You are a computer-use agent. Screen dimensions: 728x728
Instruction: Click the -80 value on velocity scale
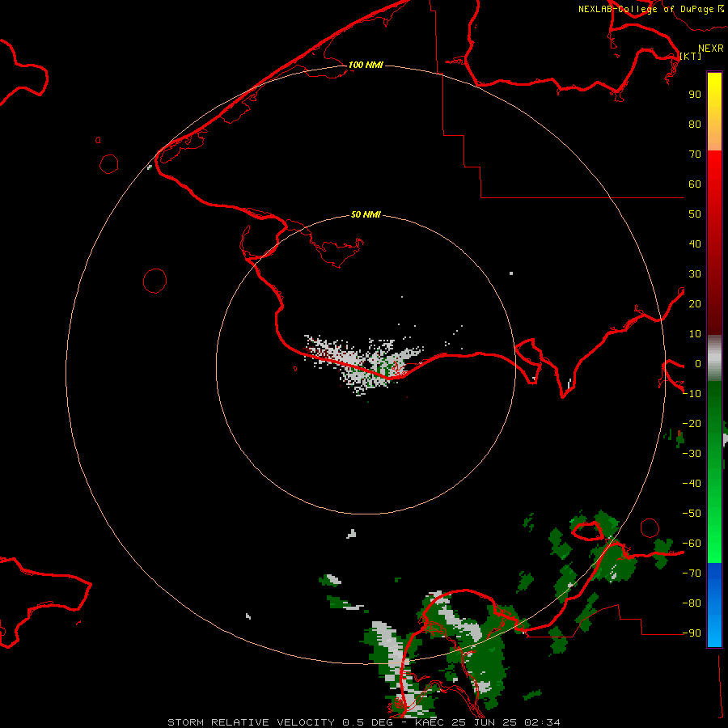[x=692, y=603]
